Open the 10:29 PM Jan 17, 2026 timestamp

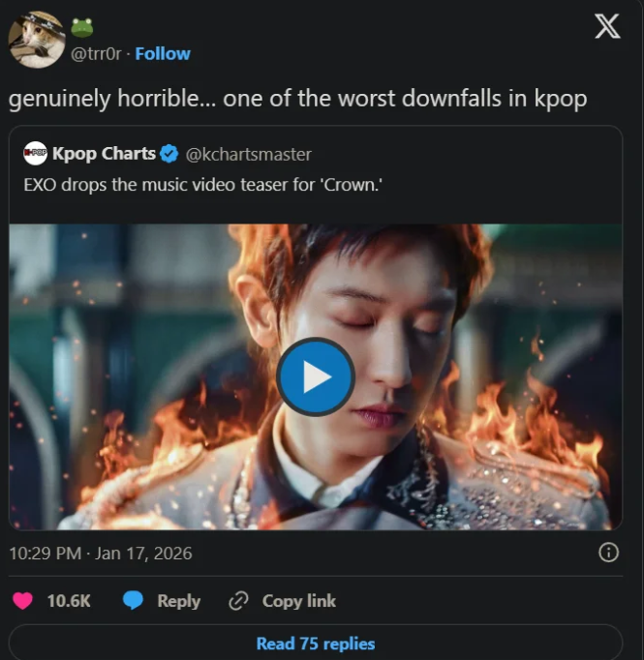pyautogui.click(x=101, y=554)
